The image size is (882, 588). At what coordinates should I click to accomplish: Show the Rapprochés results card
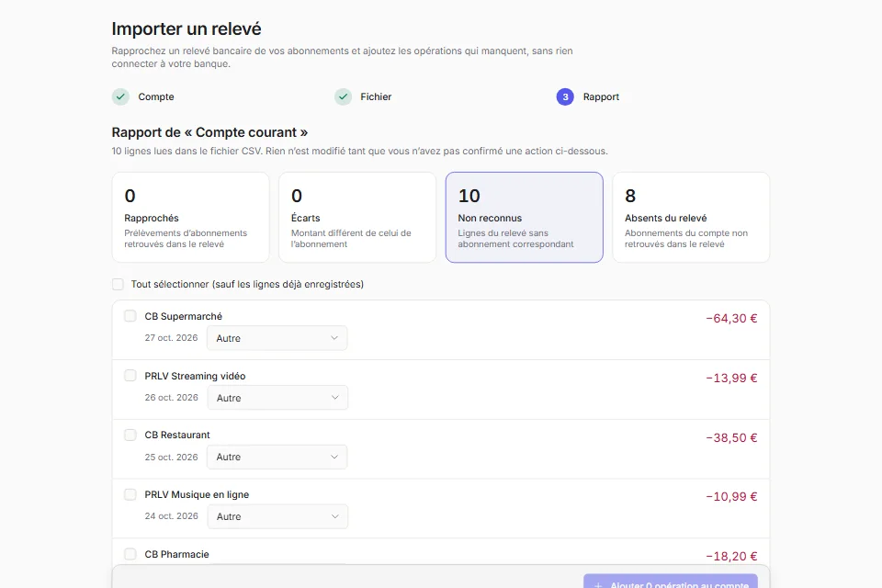191,217
